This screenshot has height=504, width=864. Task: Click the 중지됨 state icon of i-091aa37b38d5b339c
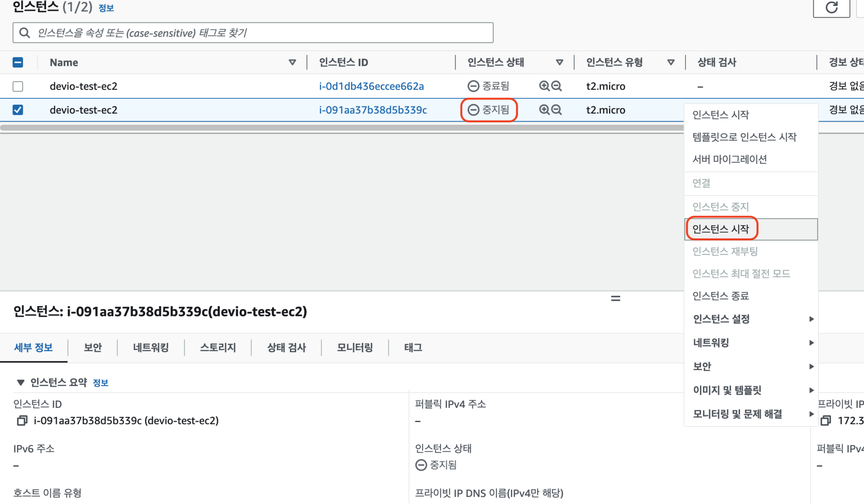click(473, 110)
